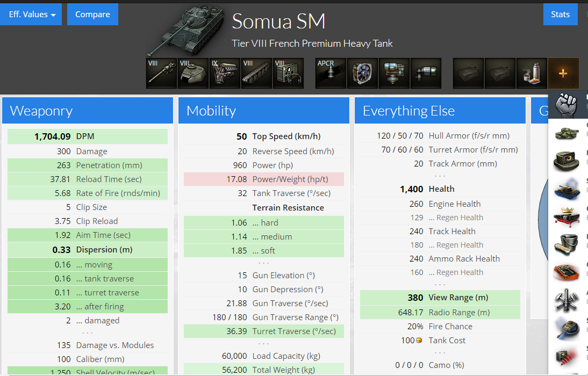Screen dimensions: 588x376
Task: Click the Penetration (mm) row
Action: coord(88,165)
